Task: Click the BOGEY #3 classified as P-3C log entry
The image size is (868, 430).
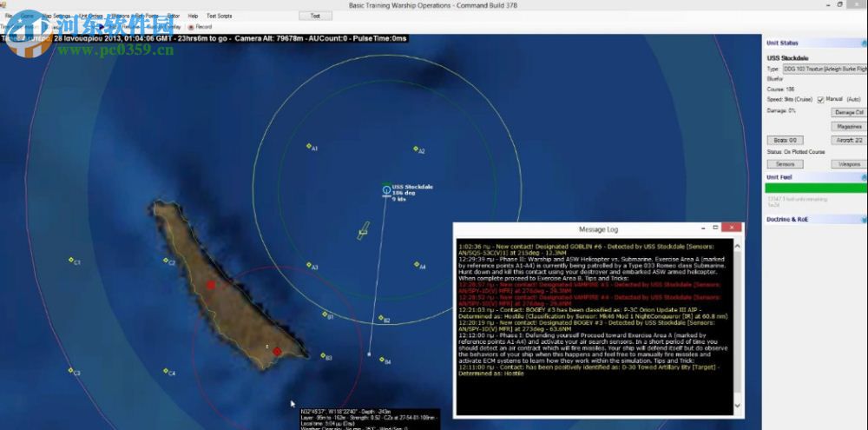Action: pyautogui.click(x=593, y=313)
